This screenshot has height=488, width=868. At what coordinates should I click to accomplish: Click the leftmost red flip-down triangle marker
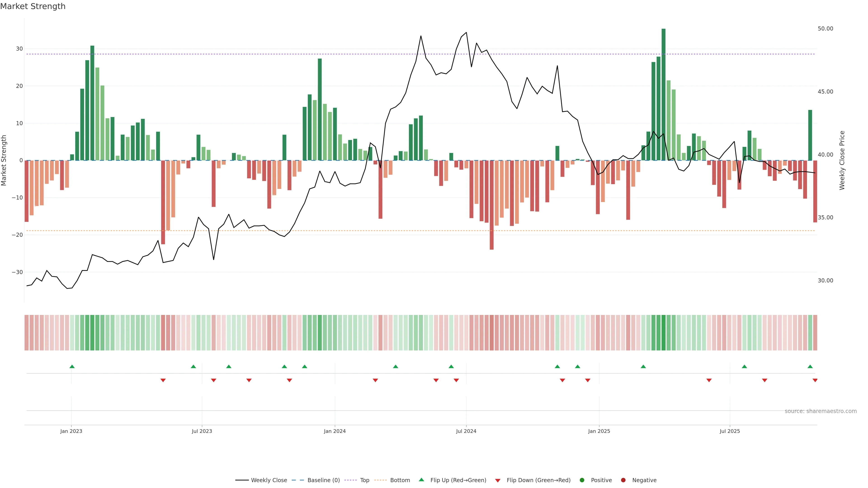[x=163, y=380]
